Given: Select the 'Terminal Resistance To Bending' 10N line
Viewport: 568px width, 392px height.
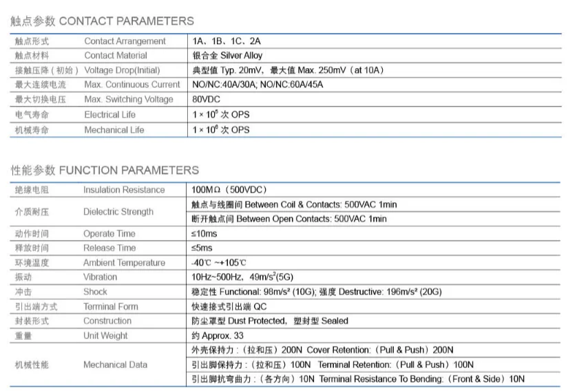Looking at the screenshot, I should 358,379.
